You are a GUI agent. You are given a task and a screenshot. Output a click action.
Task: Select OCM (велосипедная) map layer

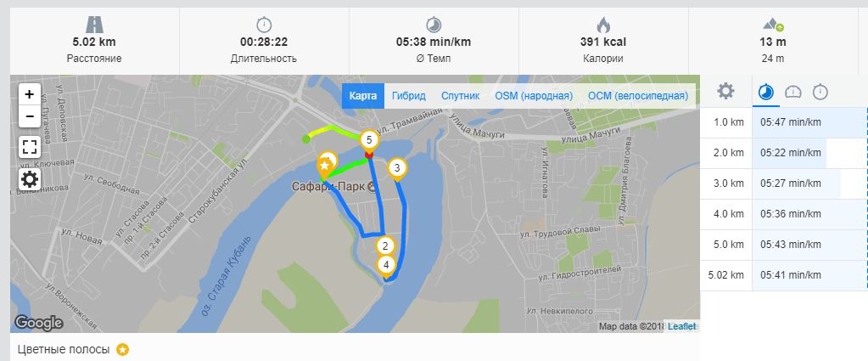click(x=638, y=96)
